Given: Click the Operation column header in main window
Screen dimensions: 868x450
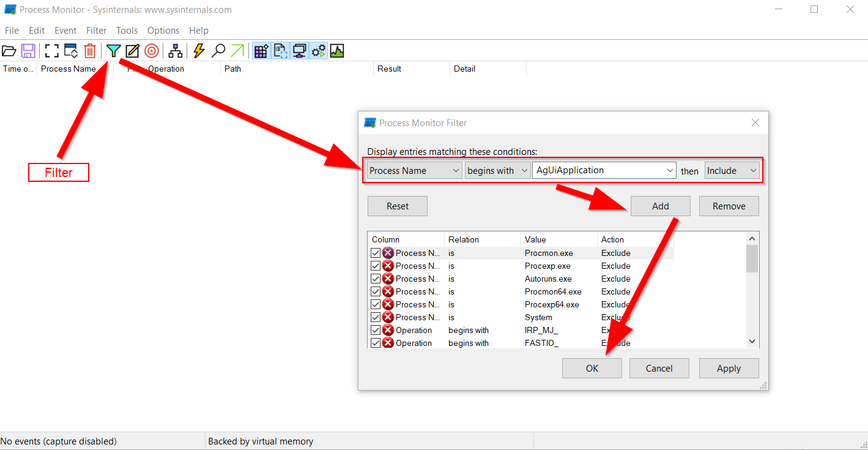Looking at the screenshot, I should click(x=182, y=69).
